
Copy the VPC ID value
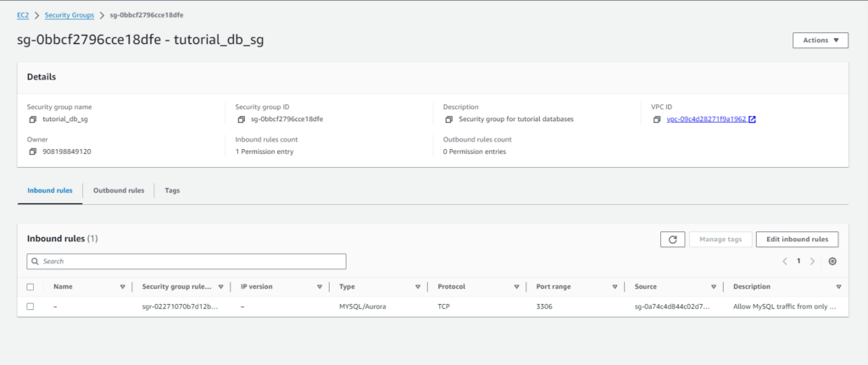[x=657, y=119]
